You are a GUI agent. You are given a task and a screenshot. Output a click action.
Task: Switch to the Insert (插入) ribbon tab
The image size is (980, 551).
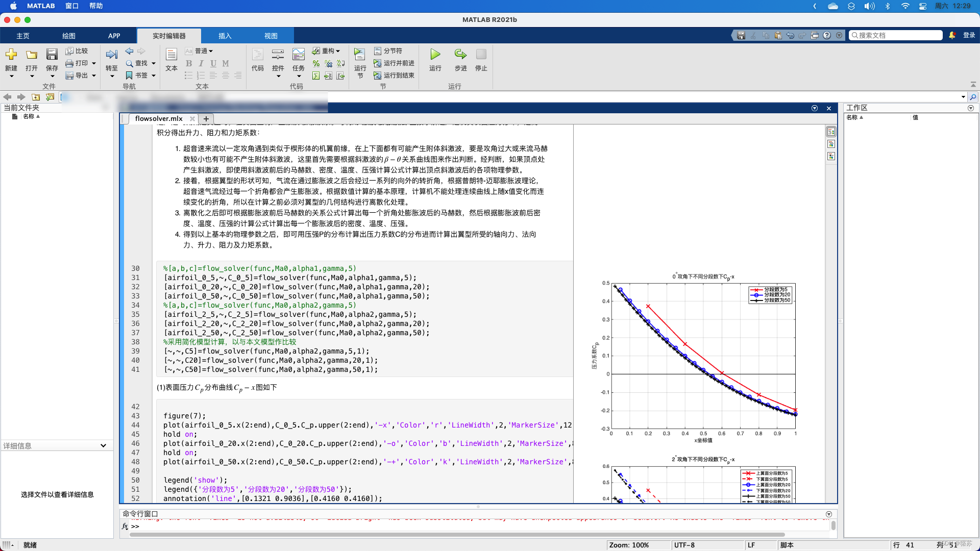[225, 36]
